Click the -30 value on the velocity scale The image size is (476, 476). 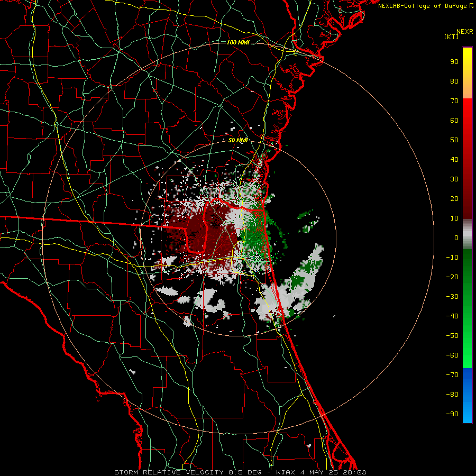pyautogui.click(x=452, y=297)
